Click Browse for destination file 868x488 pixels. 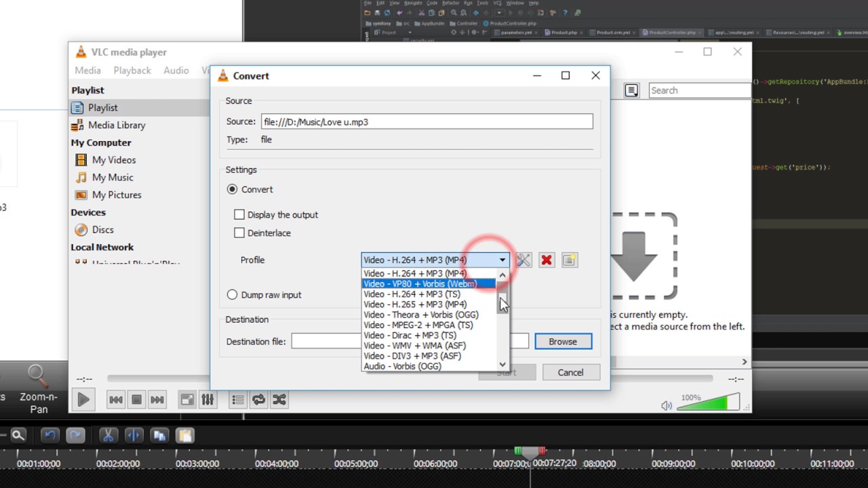(563, 342)
